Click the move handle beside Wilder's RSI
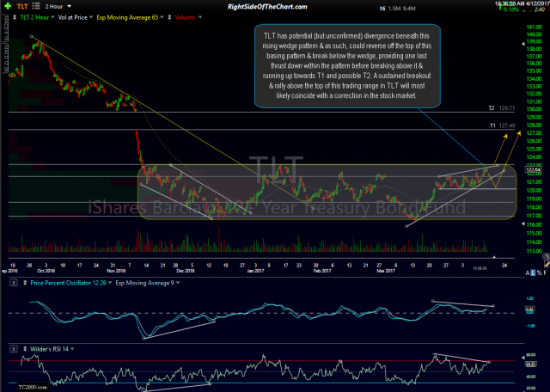Image resolution: width=550 pixels, height=392 pixels. [25, 349]
